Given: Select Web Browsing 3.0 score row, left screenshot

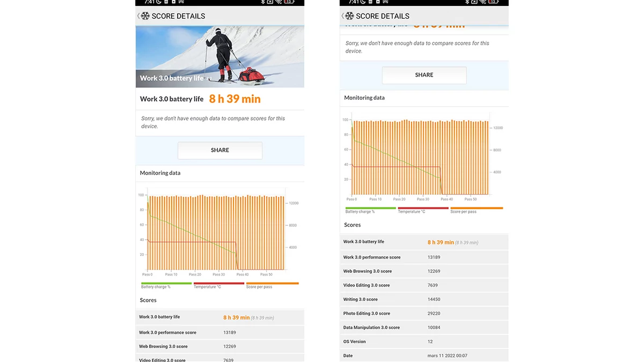Looking at the screenshot, I should pos(220,346).
